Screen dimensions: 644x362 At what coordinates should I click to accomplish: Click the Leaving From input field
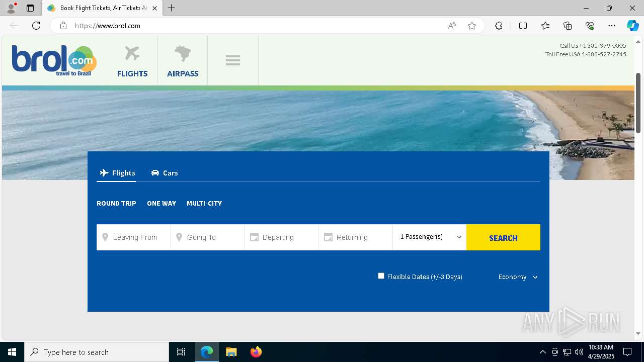pyautogui.click(x=134, y=237)
